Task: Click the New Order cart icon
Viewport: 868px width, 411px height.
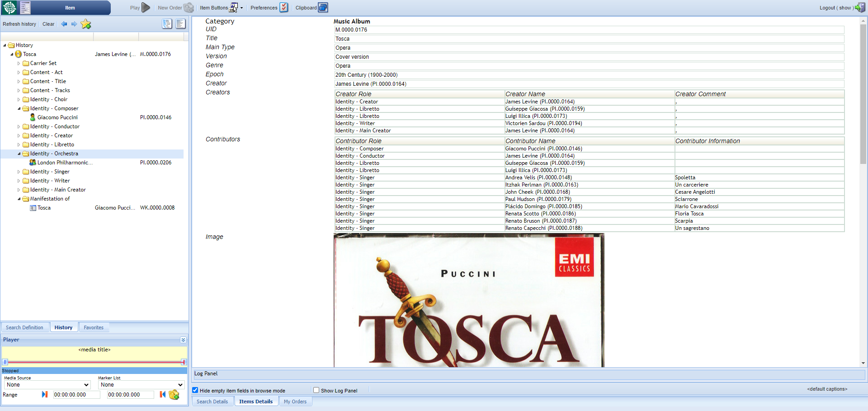Action: pos(189,8)
